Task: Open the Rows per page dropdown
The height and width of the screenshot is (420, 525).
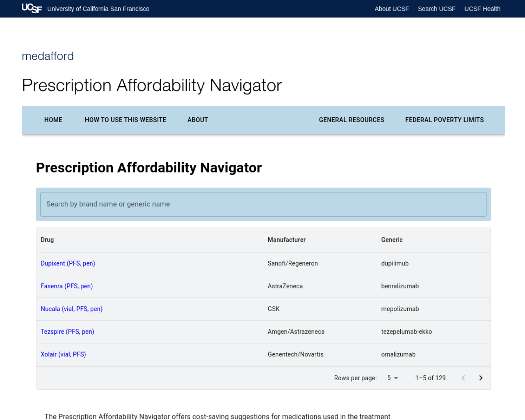Action: pyautogui.click(x=393, y=378)
